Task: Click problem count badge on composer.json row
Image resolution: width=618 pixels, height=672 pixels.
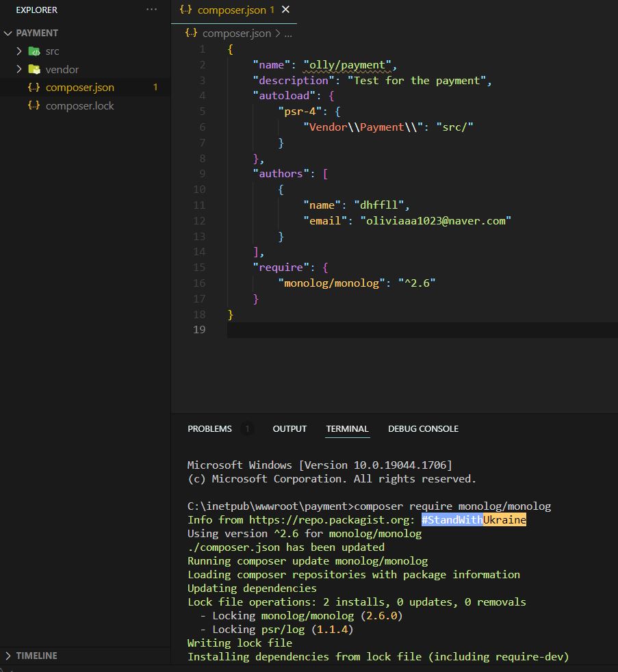Action: point(155,88)
